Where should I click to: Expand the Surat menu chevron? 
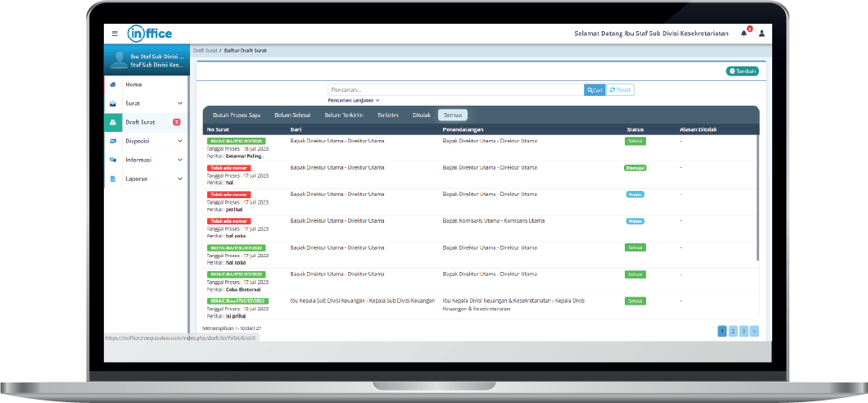[x=180, y=104]
